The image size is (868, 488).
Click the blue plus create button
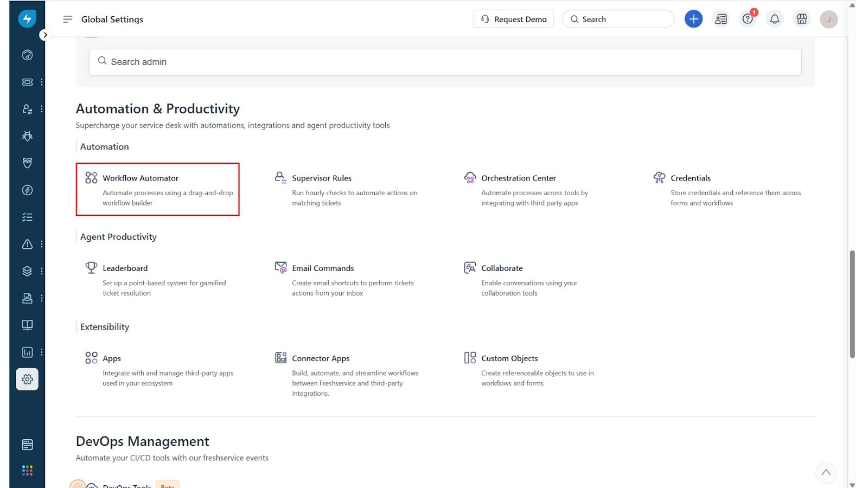point(693,19)
